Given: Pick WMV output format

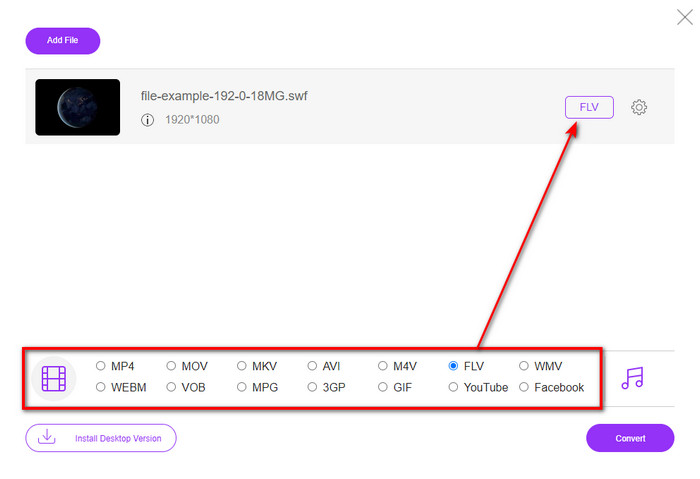Looking at the screenshot, I should pyautogui.click(x=524, y=366).
